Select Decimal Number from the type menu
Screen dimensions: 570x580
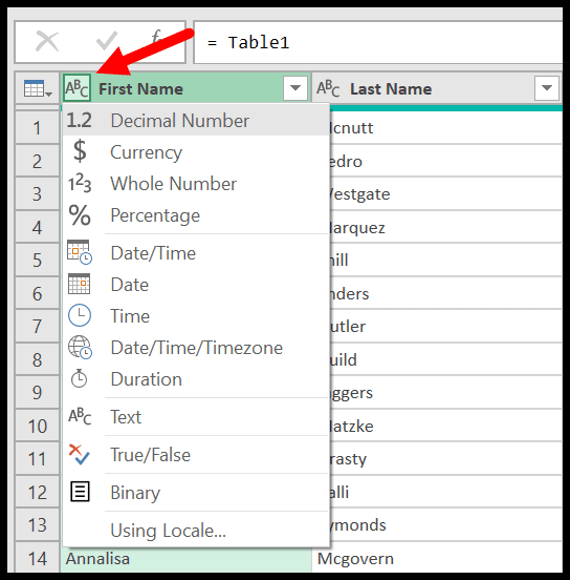point(196,120)
